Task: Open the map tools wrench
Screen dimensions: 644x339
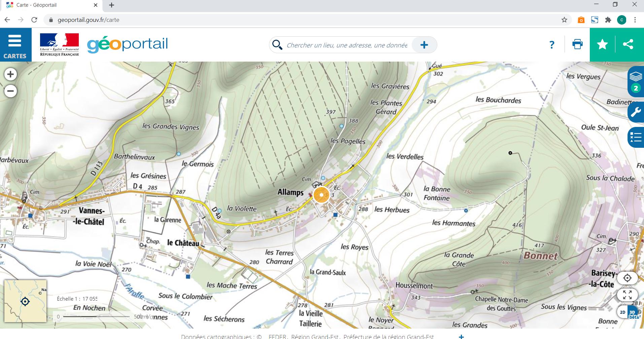Action: point(636,112)
